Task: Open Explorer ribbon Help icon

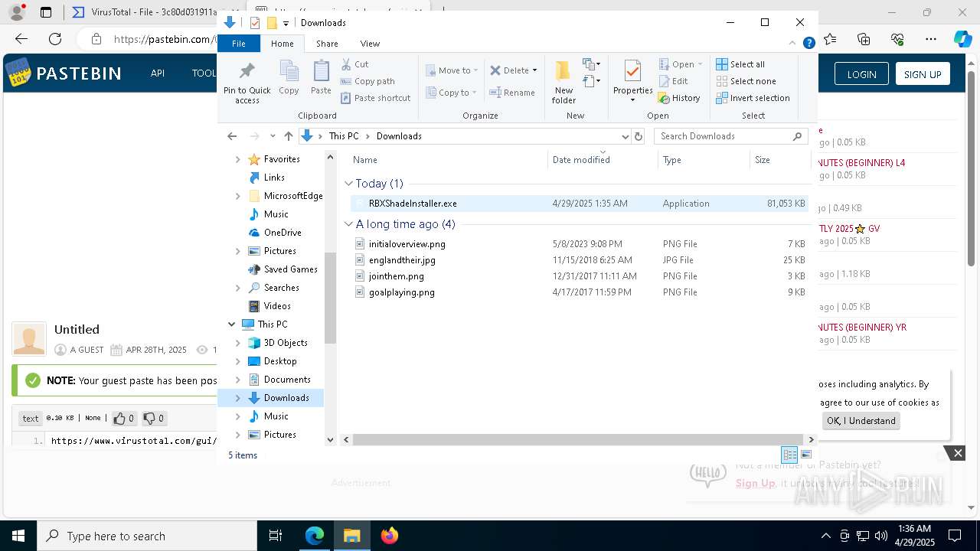Action: (x=808, y=44)
